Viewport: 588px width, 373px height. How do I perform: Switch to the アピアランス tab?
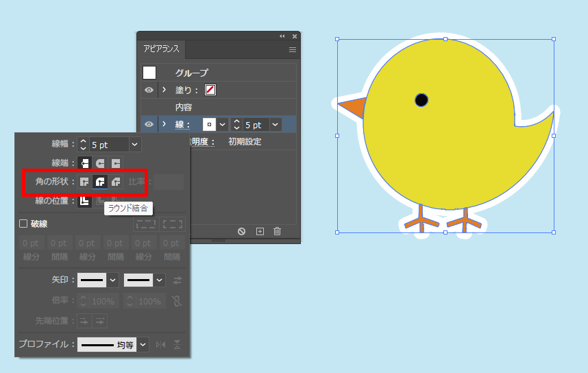point(161,50)
